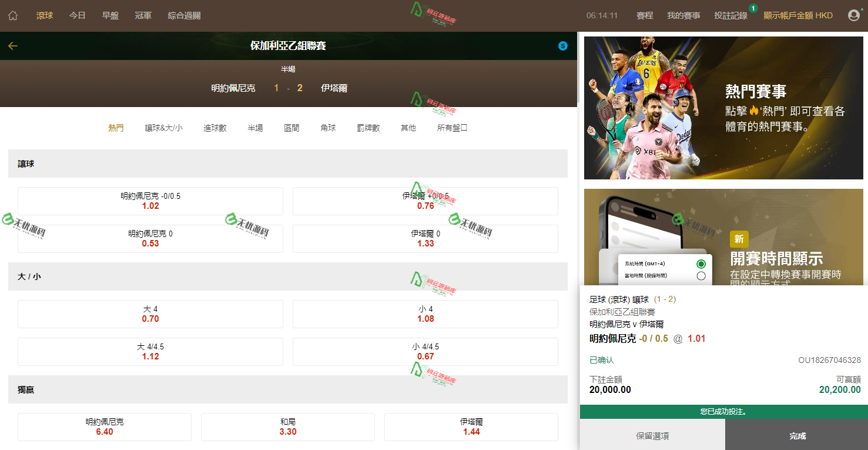
Task: Click 保留選項 to keep selections
Action: 652,435
